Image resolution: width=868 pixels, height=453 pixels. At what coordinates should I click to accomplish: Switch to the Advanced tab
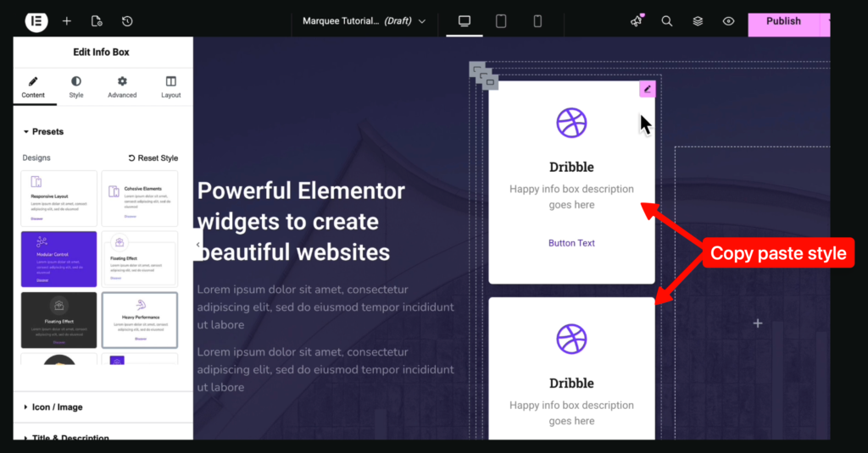pos(122,87)
